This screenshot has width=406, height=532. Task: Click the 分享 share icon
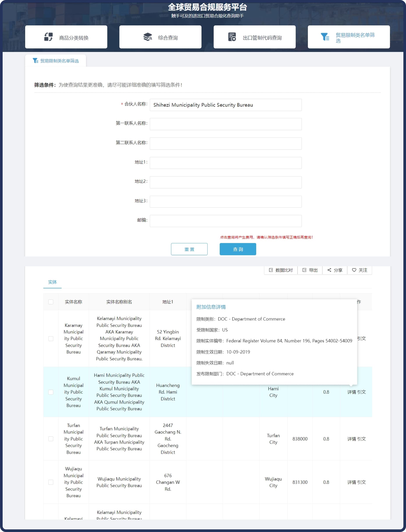click(x=329, y=270)
